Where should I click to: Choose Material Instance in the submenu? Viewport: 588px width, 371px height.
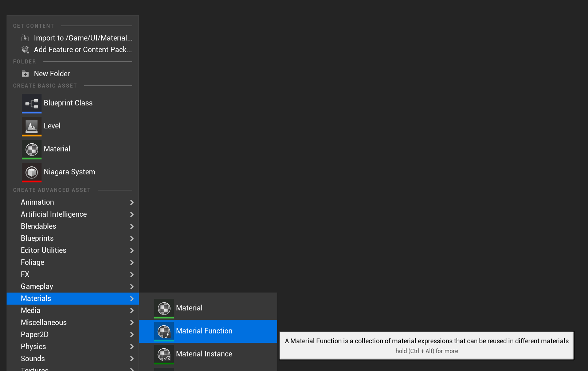pos(208,354)
